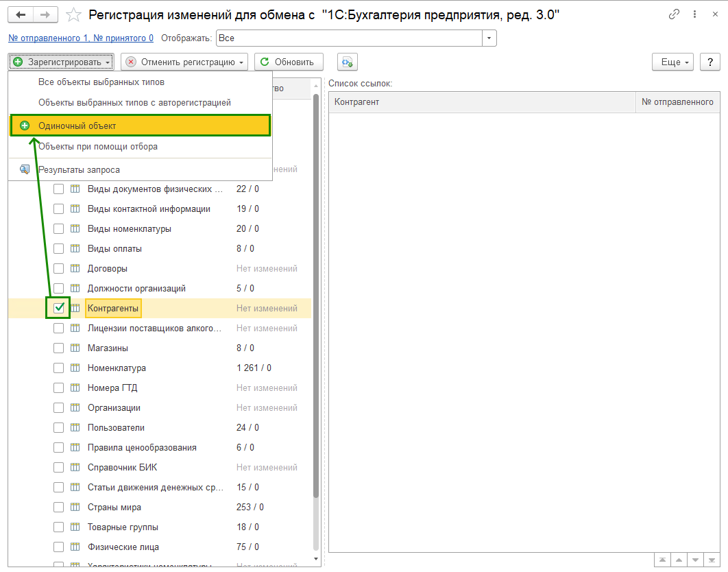Click the Обновить refresh button

point(289,62)
